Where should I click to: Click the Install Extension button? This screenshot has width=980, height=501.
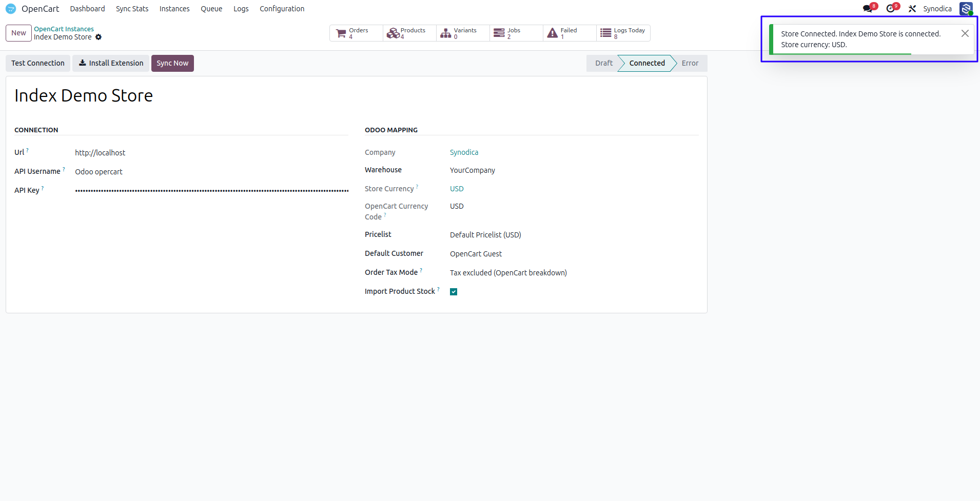coord(111,63)
